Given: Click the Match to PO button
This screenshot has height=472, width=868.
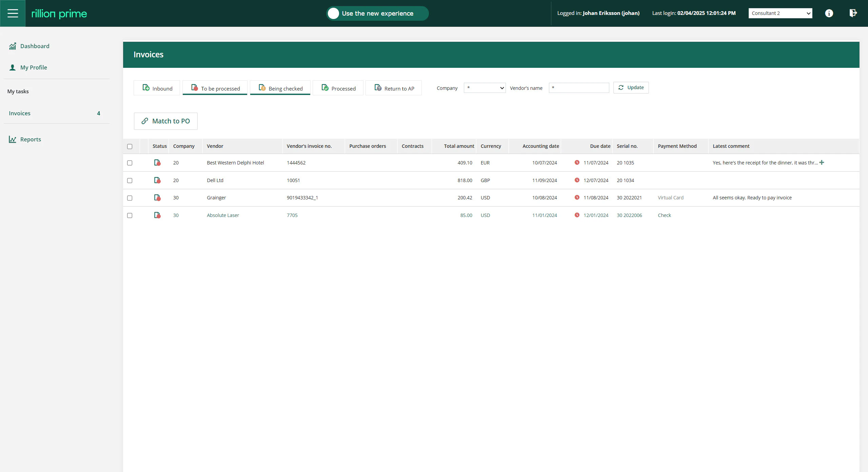Looking at the screenshot, I should click(x=165, y=121).
